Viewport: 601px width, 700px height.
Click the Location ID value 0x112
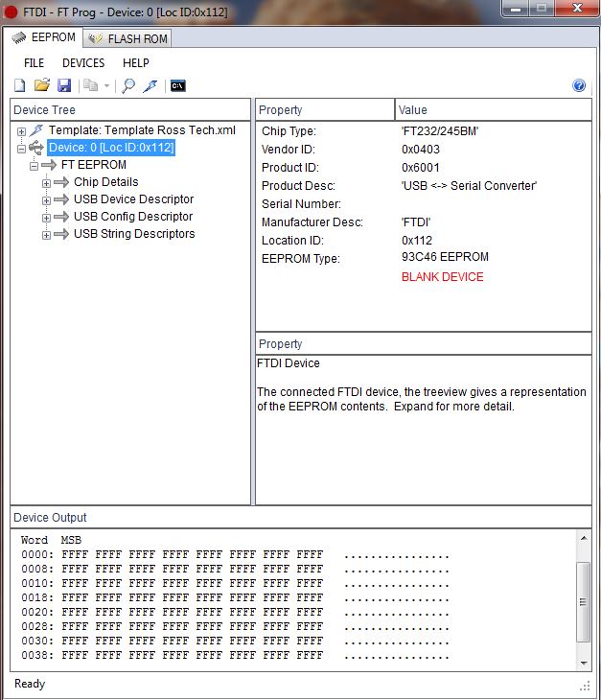click(x=417, y=241)
